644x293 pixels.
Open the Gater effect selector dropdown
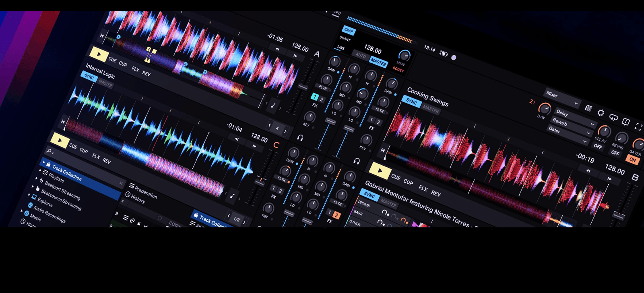(568, 135)
